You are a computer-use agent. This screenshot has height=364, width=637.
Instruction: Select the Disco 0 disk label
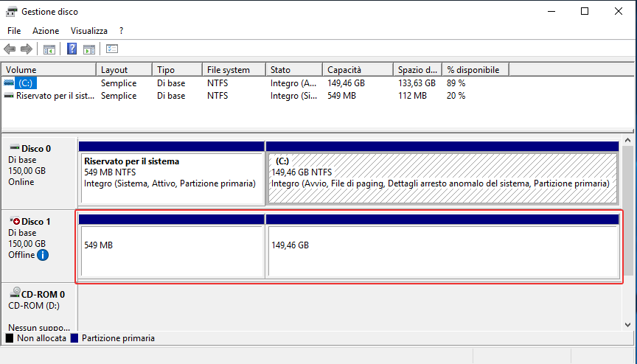[35, 149]
